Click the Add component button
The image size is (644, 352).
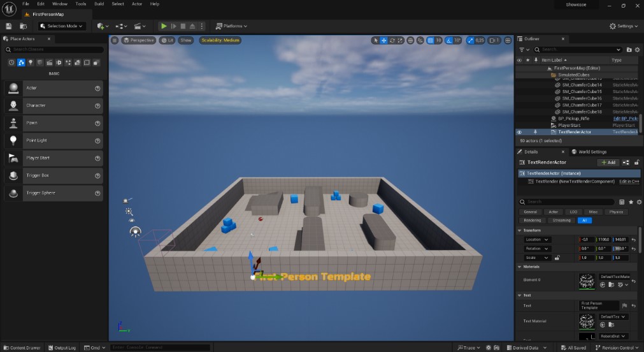click(608, 163)
